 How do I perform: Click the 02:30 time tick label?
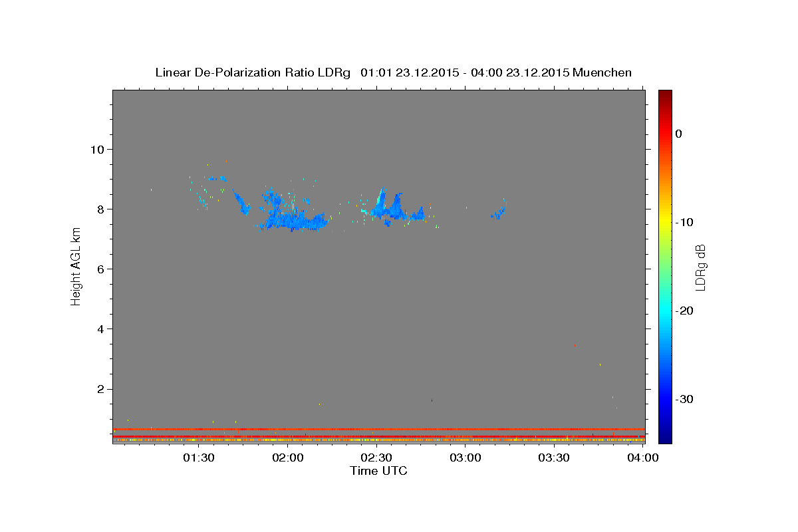(x=376, y=458)
